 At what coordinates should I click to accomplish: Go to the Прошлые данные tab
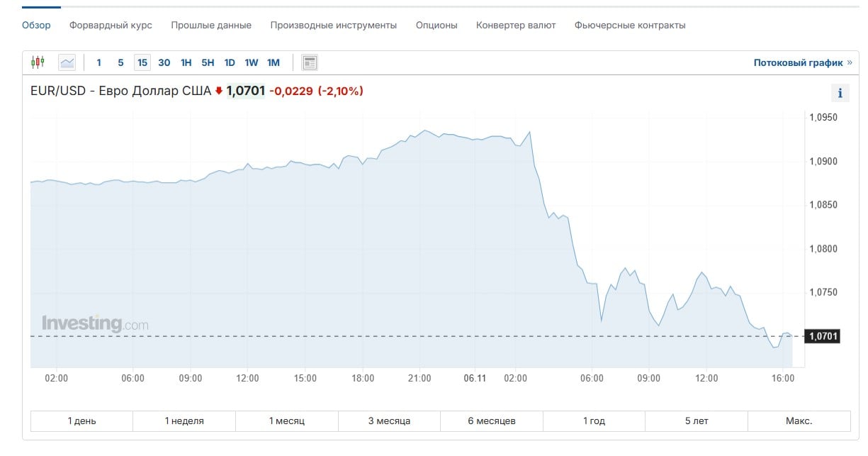[211, 25]
